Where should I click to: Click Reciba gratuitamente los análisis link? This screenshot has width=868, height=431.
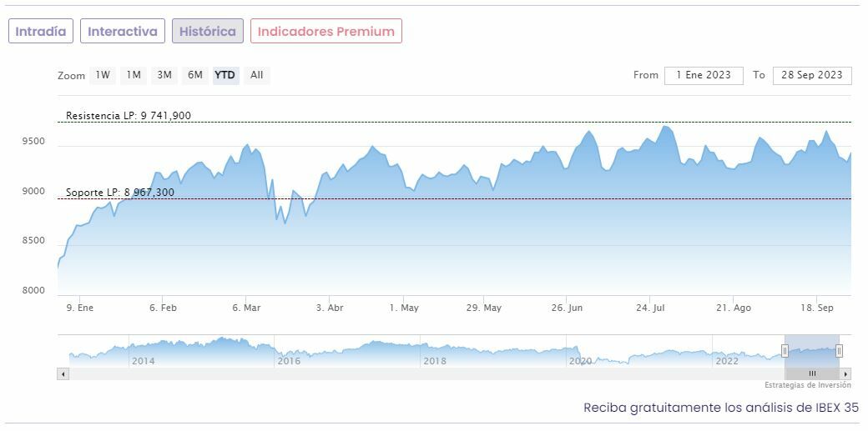[x=720, y=408]
